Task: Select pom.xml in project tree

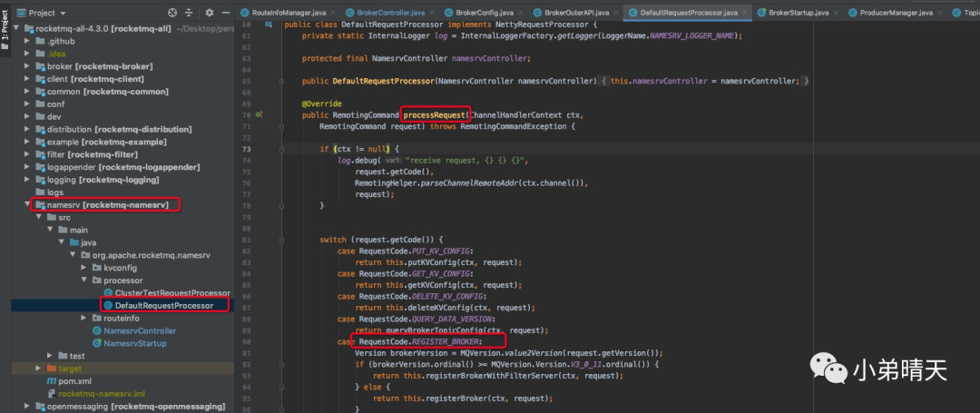Action: 75,381
